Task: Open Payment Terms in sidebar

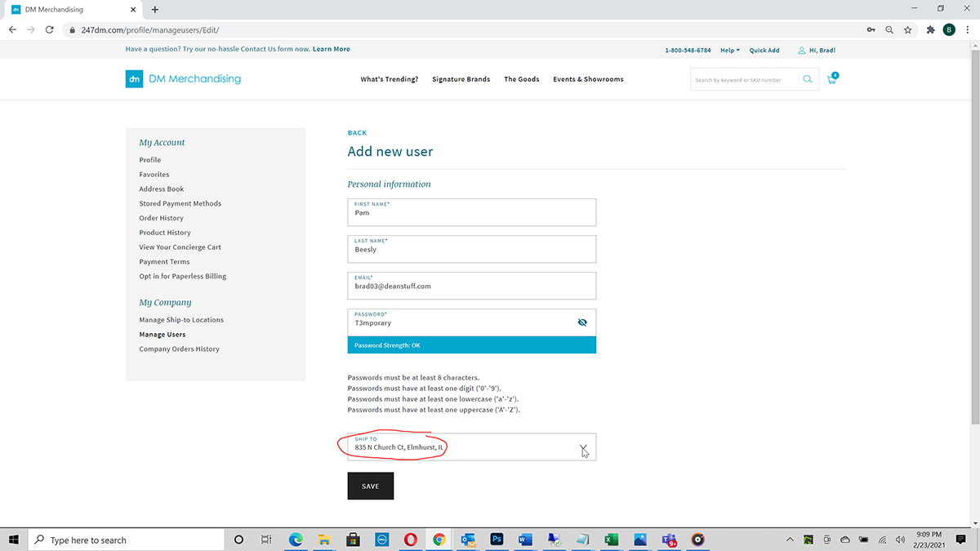Action: (164, 262)
